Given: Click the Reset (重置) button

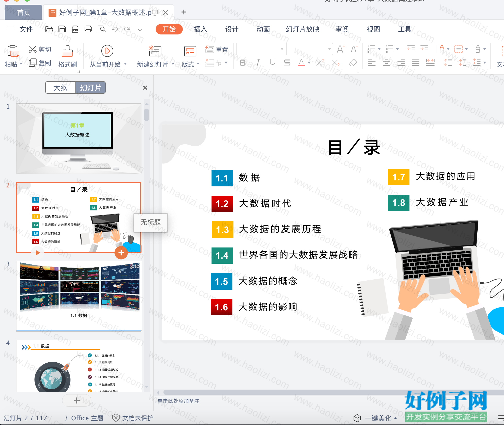Looking at the screenshot, I should pos(217,49).
